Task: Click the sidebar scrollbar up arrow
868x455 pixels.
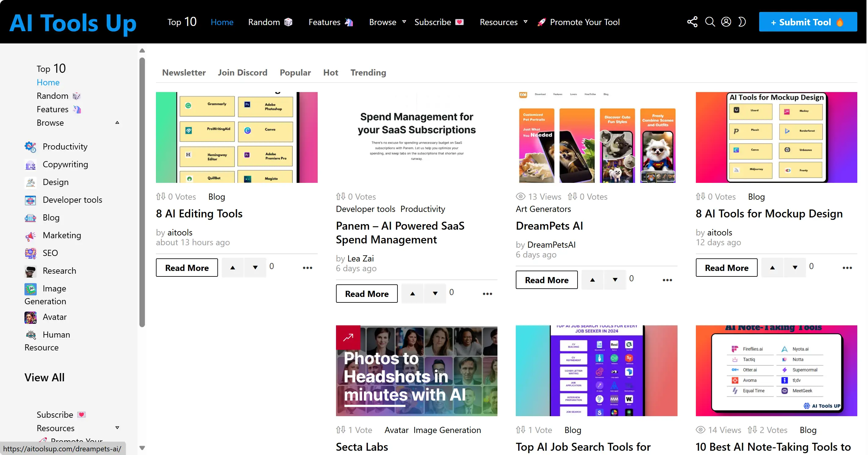Action: (x=142, y=50)
